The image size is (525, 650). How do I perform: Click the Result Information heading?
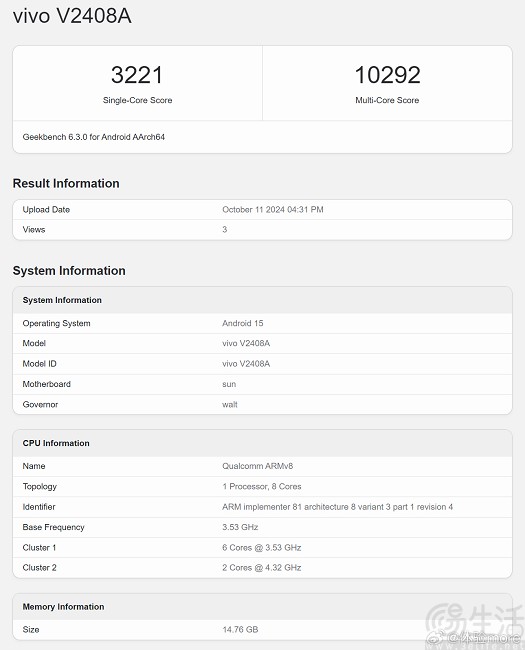pos(66,183)
